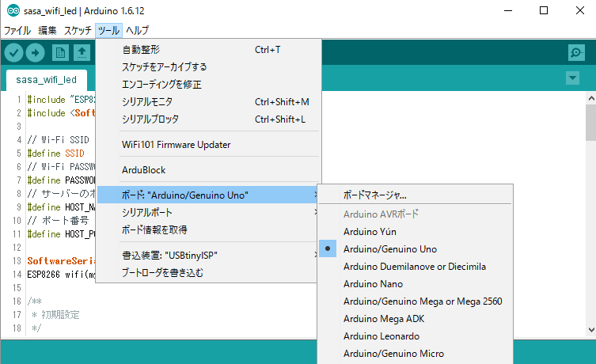Click line 14 starting with ESP8266 wifi

tap(61, 275)
